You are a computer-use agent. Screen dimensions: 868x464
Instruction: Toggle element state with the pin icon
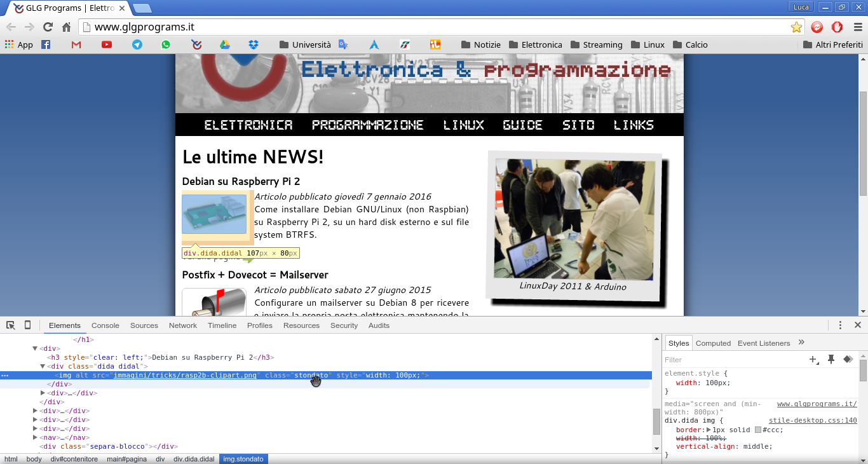(x=831, y=359)
